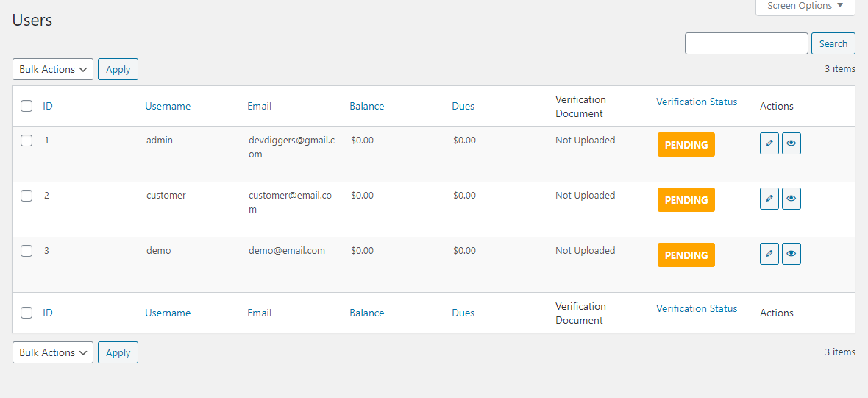The image size is (868, 398).
Task: Click the Users page heading
Action: tap(32, 21)
